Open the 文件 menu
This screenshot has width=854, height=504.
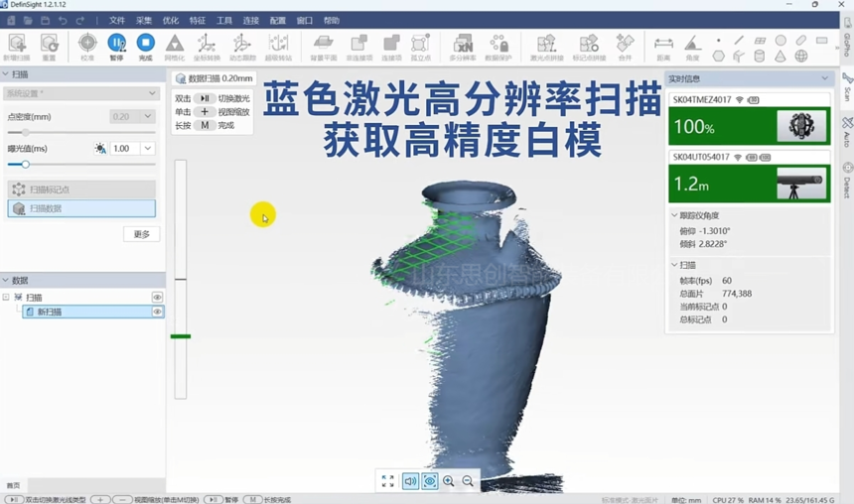click(x=116, y=21)
